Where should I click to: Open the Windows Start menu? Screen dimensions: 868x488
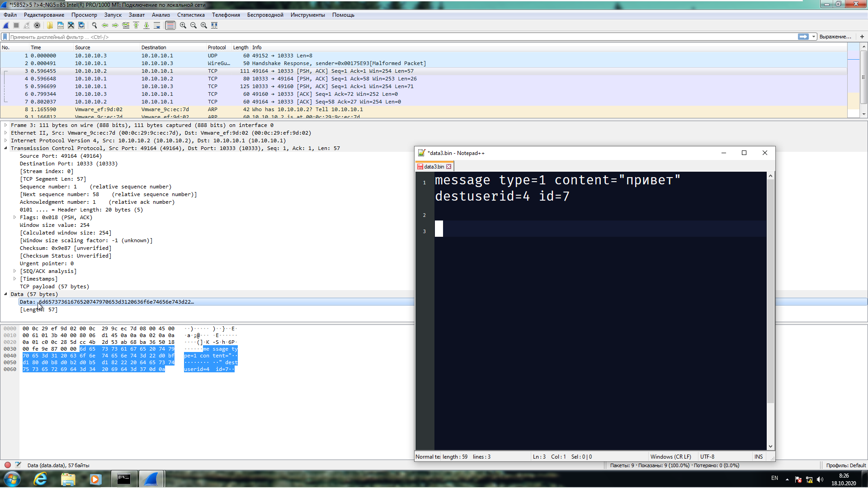[x=12, y=479]
